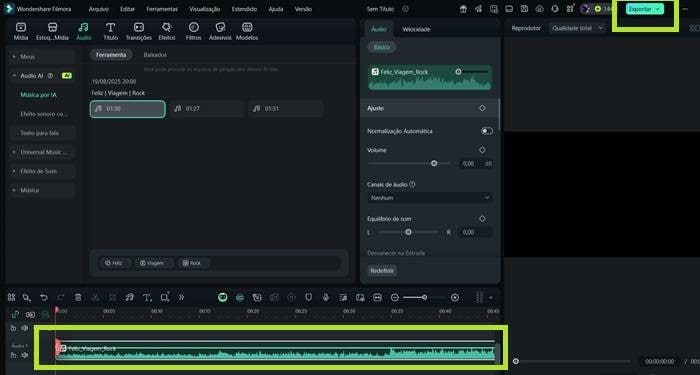
Task: Add keyframe diamond for Equilíbrio de som
Action: pos(482,219)
